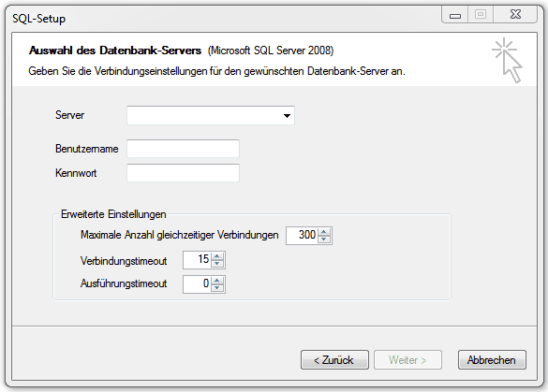Decrease the Verbindungstimeout value
Screen dimensions: 548x392
point(217,264)
